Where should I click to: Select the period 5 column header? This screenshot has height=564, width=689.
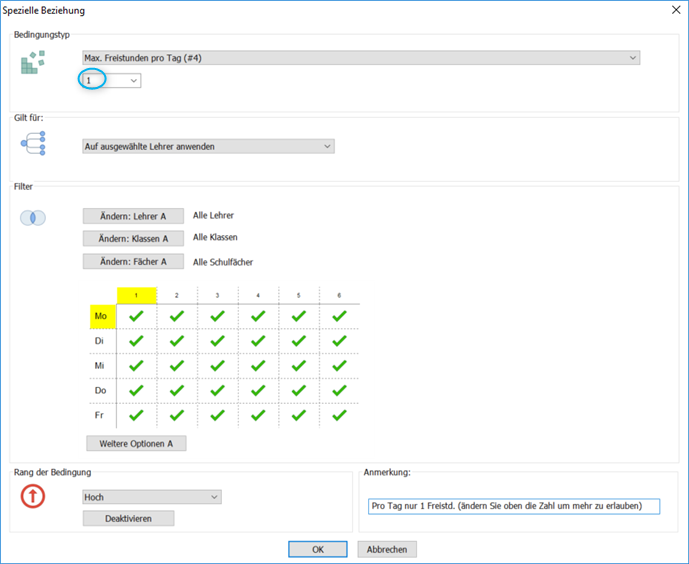point(298,295)
